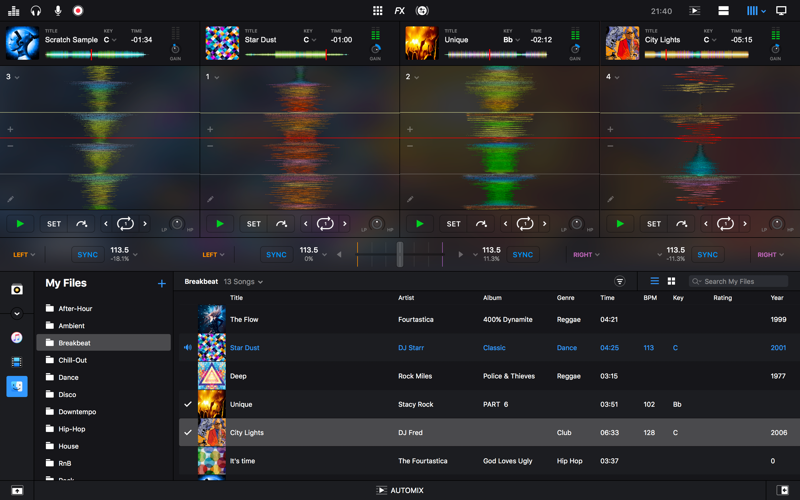
Task: Open the RIGHT crossfader assign dropdown for deck 4
Action: pos(770,255)
